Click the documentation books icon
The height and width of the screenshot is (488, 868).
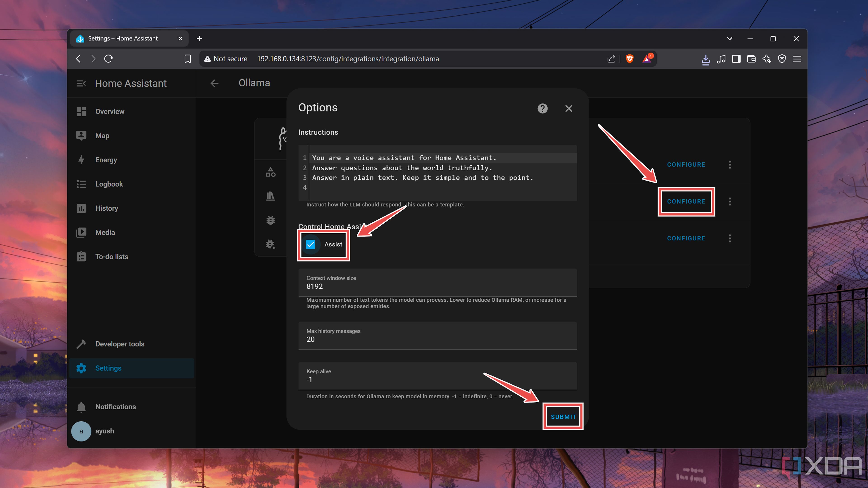click(271, 196)
